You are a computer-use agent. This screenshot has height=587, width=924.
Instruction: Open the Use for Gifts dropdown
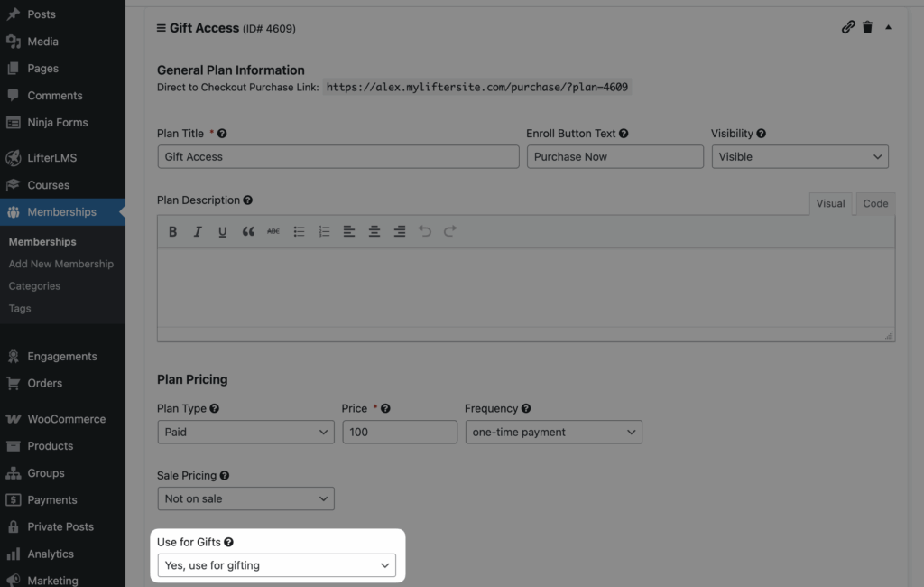[x=276, y=565]
